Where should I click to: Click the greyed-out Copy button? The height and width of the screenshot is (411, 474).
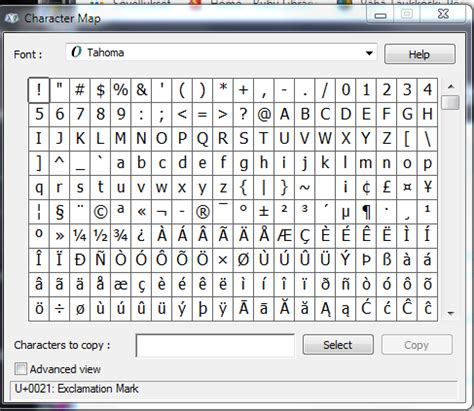416,345
